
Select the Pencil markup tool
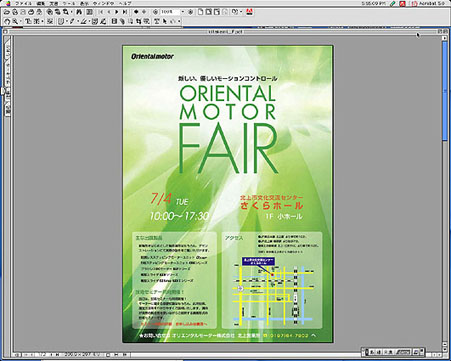coord(72,21)
